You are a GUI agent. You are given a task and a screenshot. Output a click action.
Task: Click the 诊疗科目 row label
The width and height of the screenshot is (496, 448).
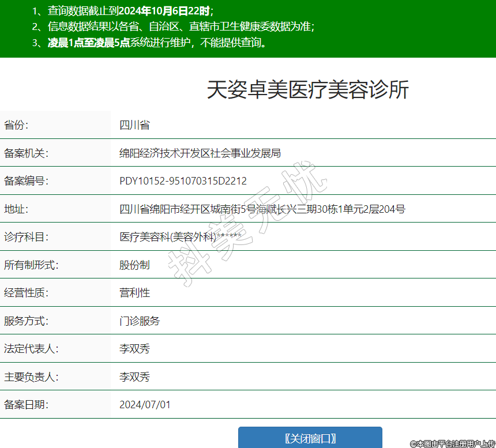coord(26,237)
